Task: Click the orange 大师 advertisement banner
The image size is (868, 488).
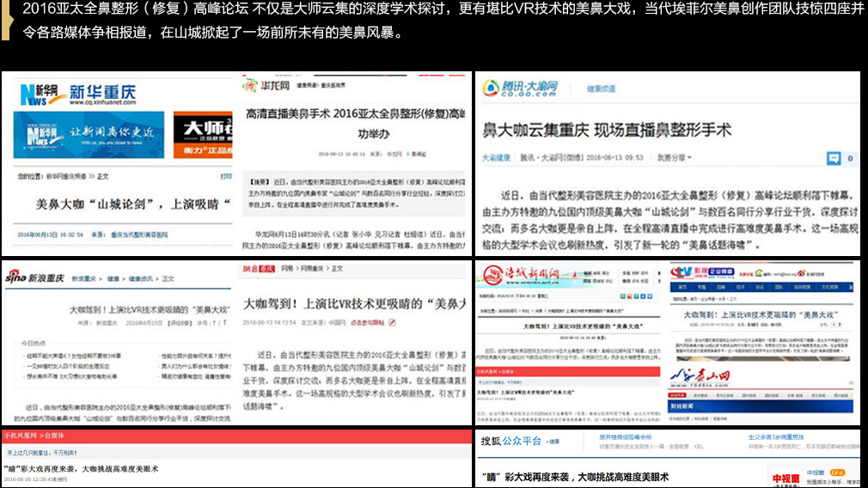Action: click(x=203, y=134)
